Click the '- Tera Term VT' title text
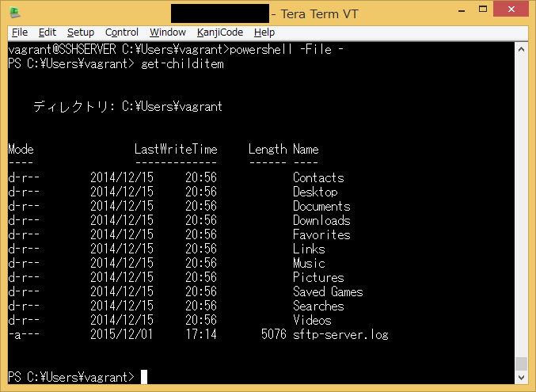 point(315,14)
